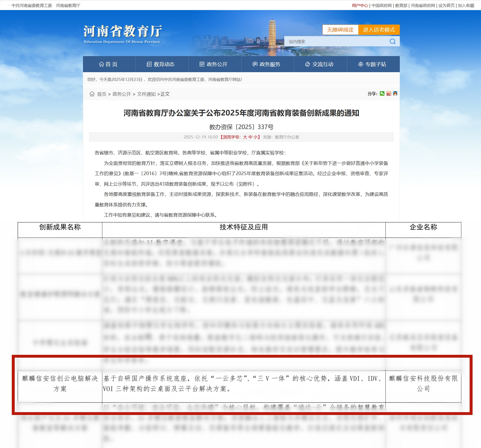This screenshot has width=481, height=448.
Task: Click into the 站内搜索 search field
Action: pos(336,41)
